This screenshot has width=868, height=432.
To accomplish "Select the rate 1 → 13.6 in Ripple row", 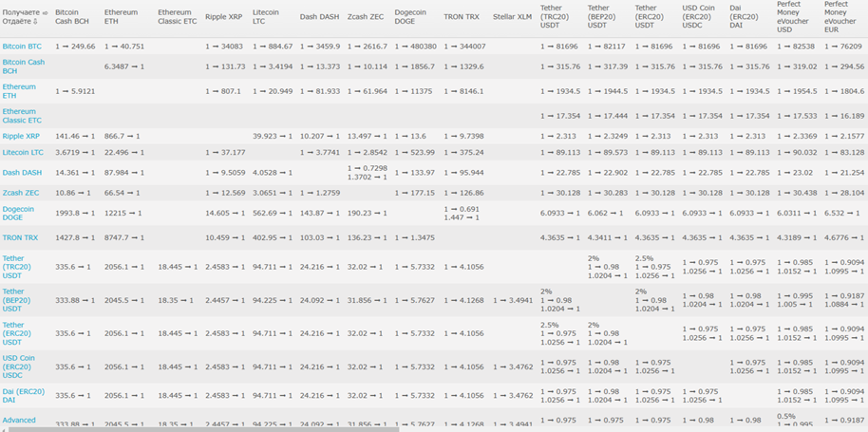I will click(x=411, y=136).
